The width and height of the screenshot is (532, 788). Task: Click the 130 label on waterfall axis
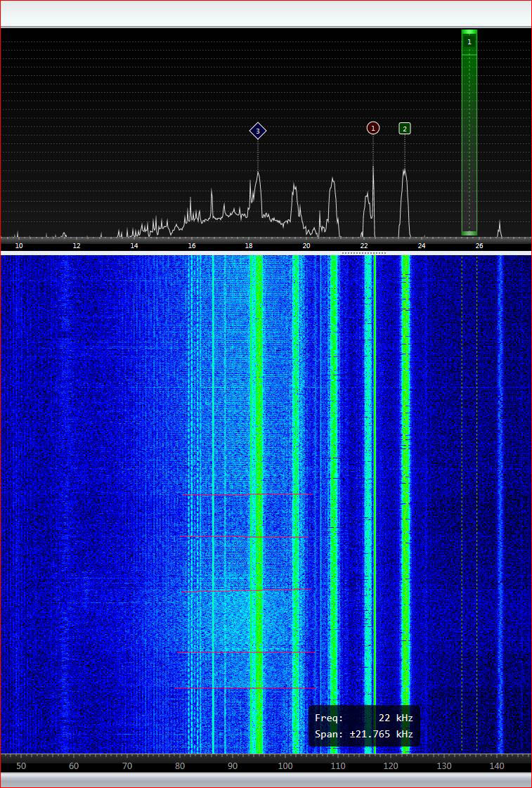click(x=444, y=766)
